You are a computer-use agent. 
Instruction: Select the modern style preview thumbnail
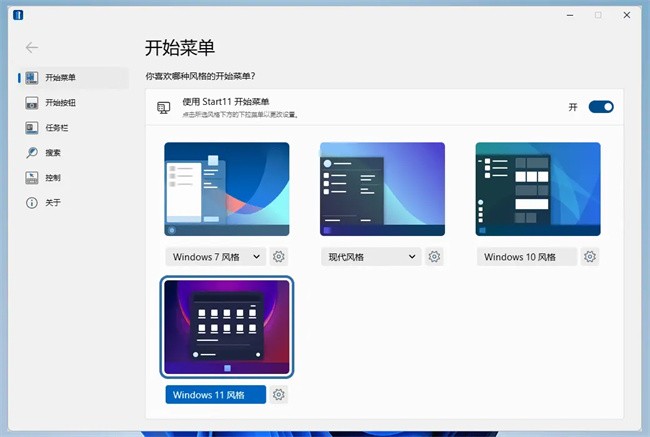(x=382, y=189)
